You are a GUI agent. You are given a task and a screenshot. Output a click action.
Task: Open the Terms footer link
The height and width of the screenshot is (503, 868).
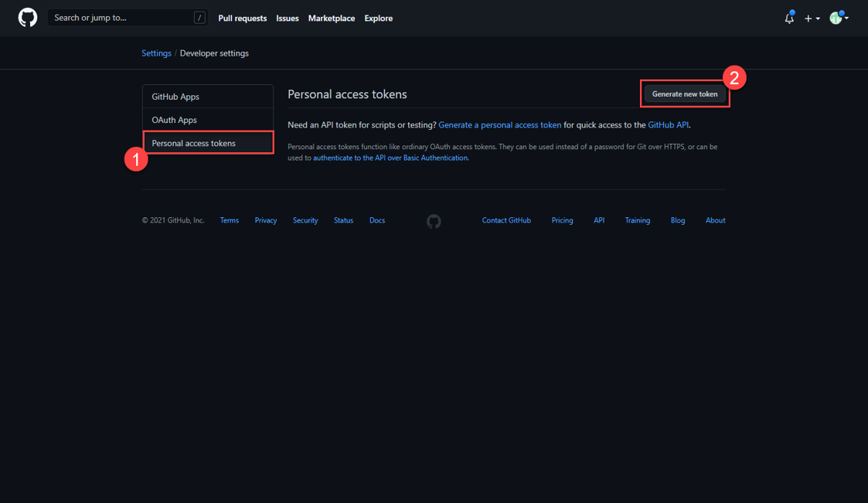[230, 220]
